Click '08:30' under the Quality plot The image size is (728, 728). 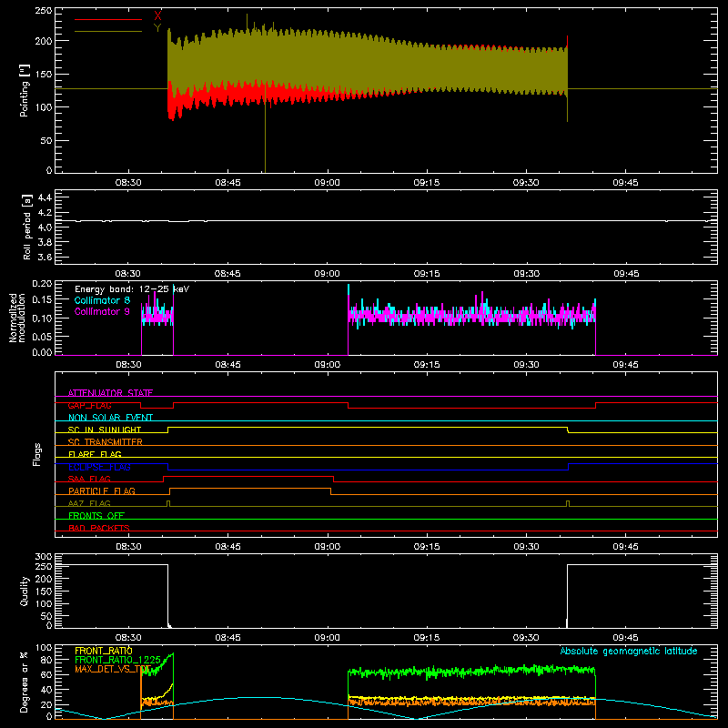click(x=128, y=638)
